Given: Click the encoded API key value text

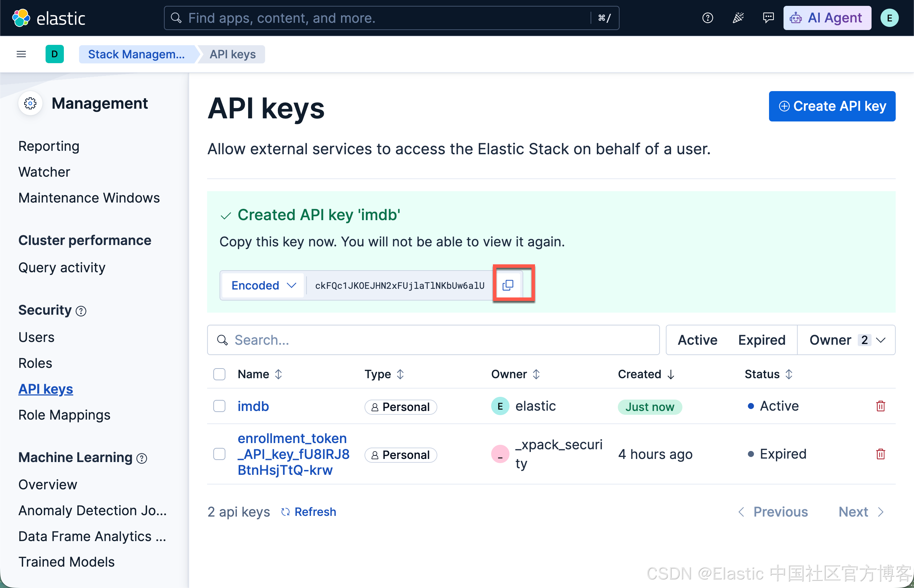Looking at the screenshot, I should (399, 286).
